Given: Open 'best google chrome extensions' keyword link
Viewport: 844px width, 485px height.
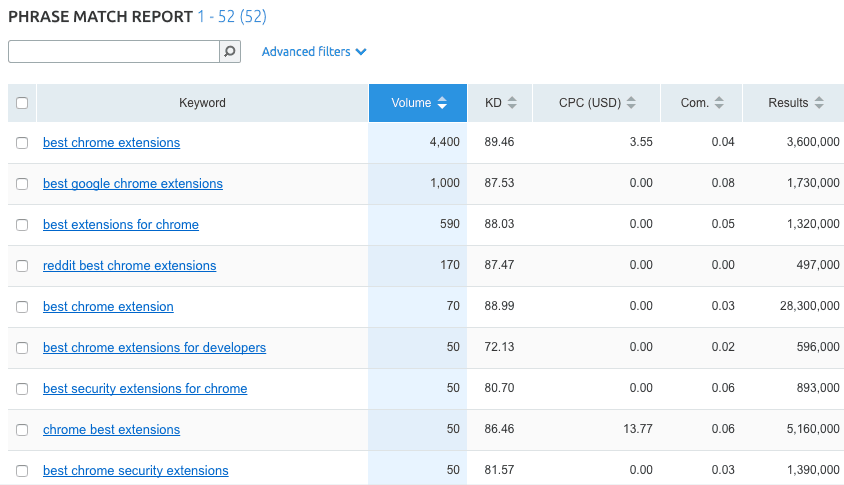Looking at the screenshot, I should pyautogui.click(x=133, y=184).
